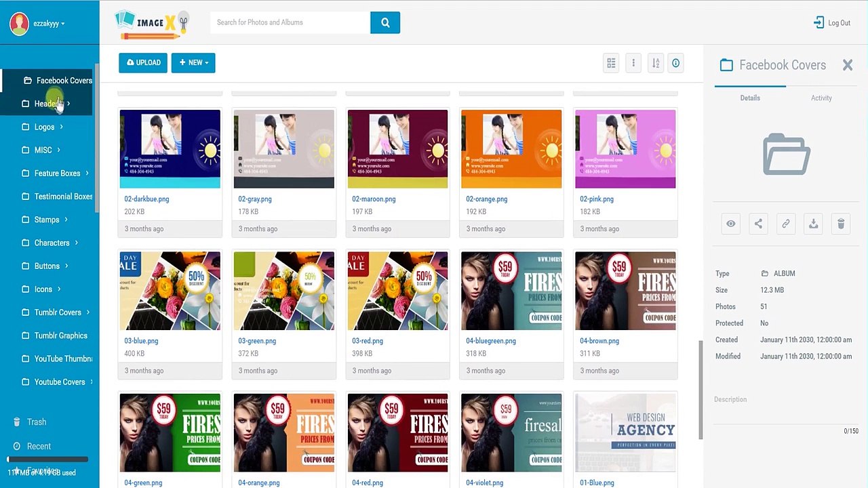The height and width of the screenshot is (488, 868).
Task: Switch to the Activity tab
Action: click(821, 98)
